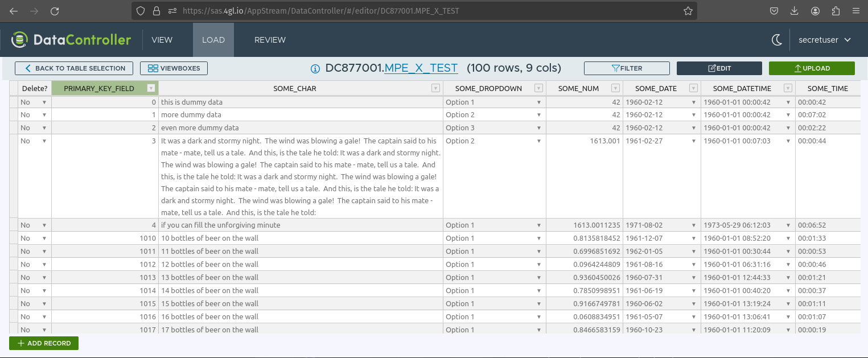The image size is (868, 358).
Task: Click the Edit button
Action: click(719, 68)
